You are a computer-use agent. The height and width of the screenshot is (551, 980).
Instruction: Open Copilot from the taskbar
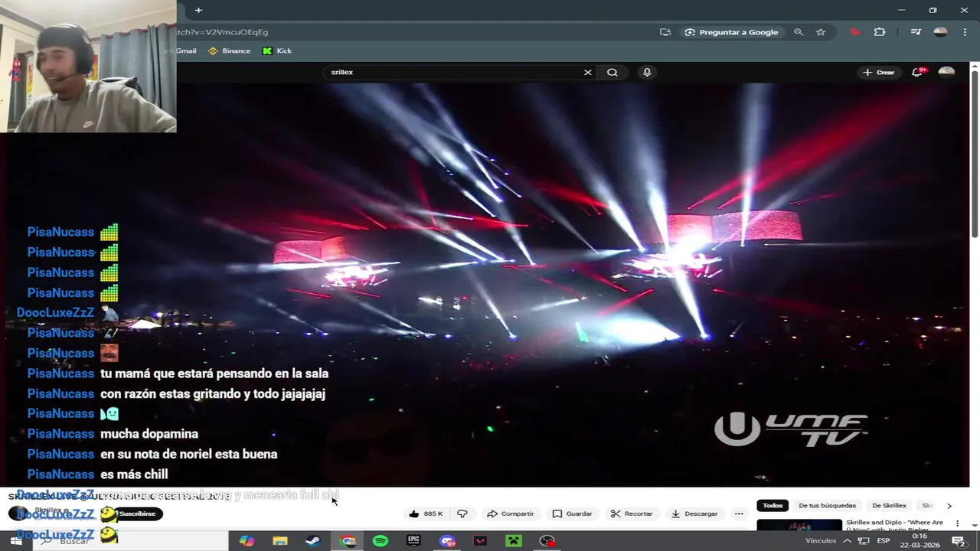pyautogui.click(x=247, y=541)
